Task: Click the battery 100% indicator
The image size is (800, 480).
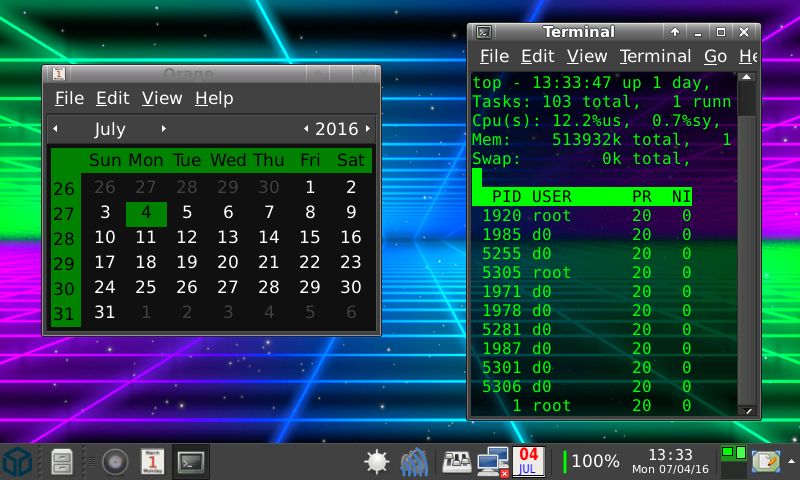Action: point(591,462)
